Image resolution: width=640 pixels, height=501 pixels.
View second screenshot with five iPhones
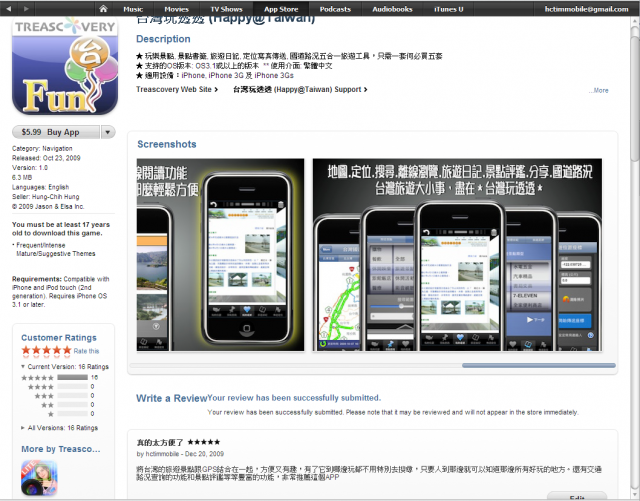(x=457, y=255)
